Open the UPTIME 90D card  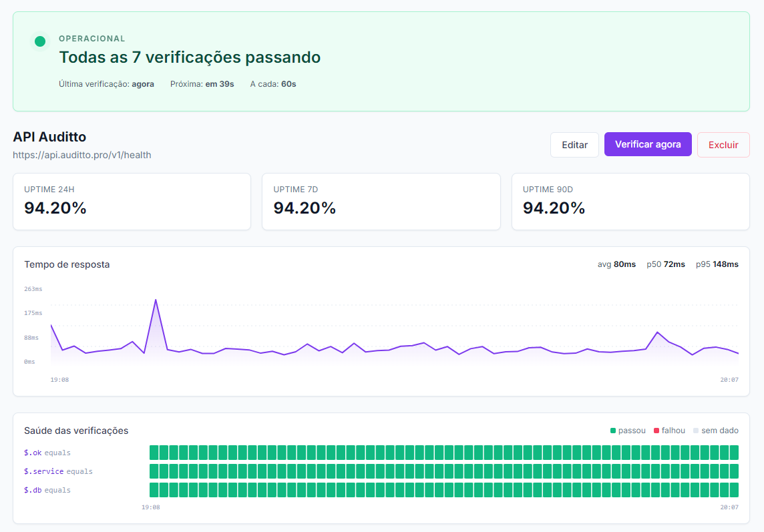click(x=630, y=201)
